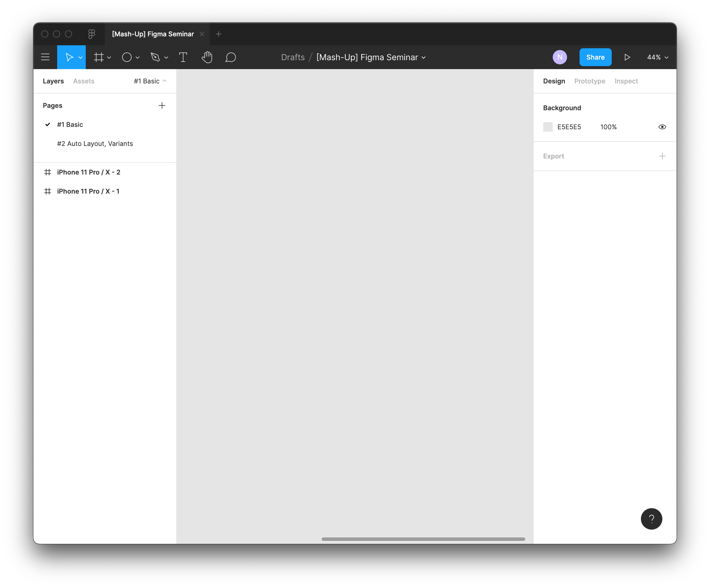
Task: Open the hamburger main menu
Action: [x=45, y=57]
